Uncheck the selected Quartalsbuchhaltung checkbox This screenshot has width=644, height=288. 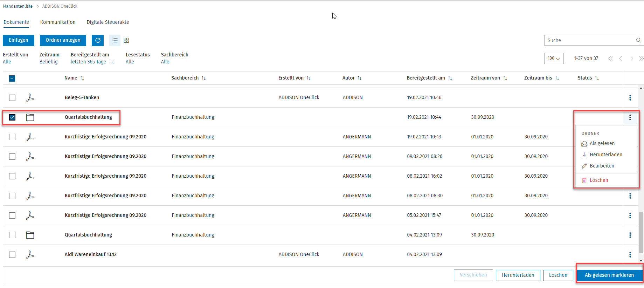(x=12, y=117)
